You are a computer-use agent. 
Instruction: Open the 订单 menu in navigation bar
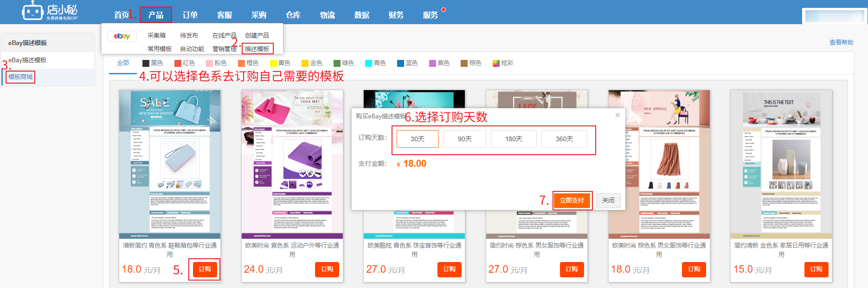190,15
